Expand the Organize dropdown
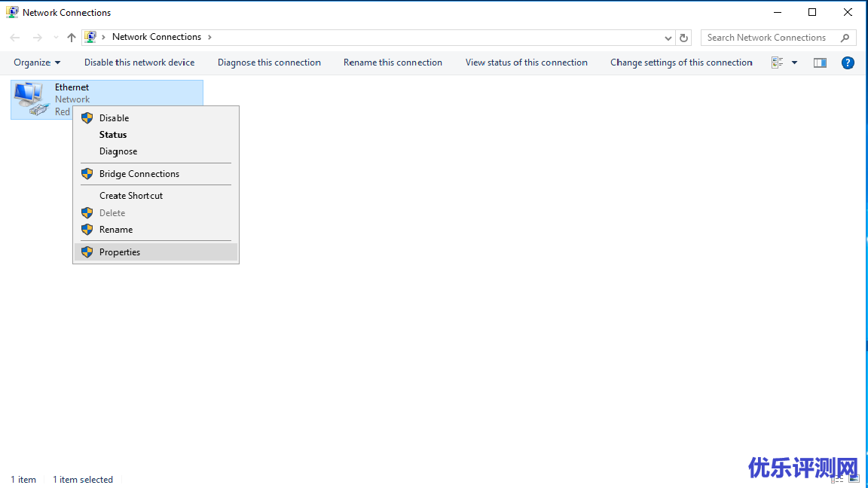This screenshot has height=488, width=868. pyautogui.click(x=37, y=63)
